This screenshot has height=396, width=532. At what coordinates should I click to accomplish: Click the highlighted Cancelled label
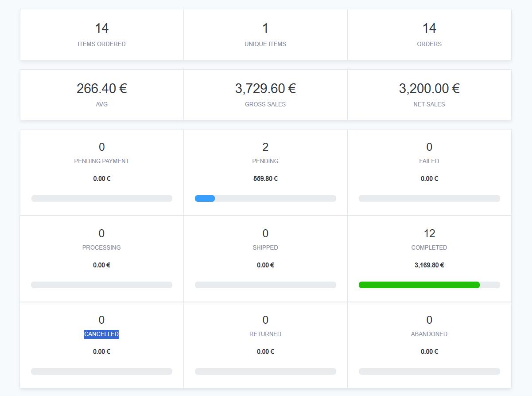point(101,334)
